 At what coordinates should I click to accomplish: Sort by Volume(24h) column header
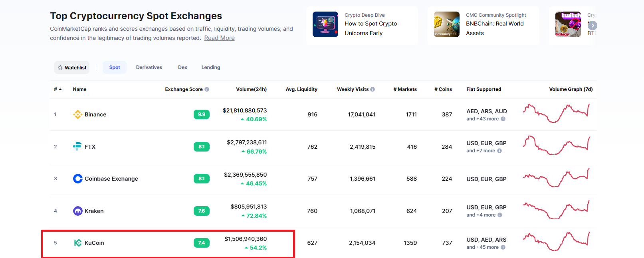tap(251, 89)
